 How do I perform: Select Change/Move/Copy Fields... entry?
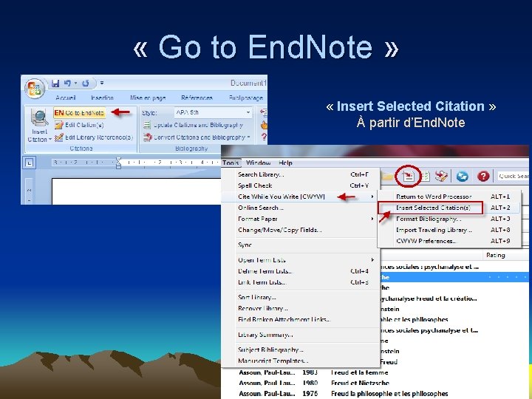click(301, 230)
